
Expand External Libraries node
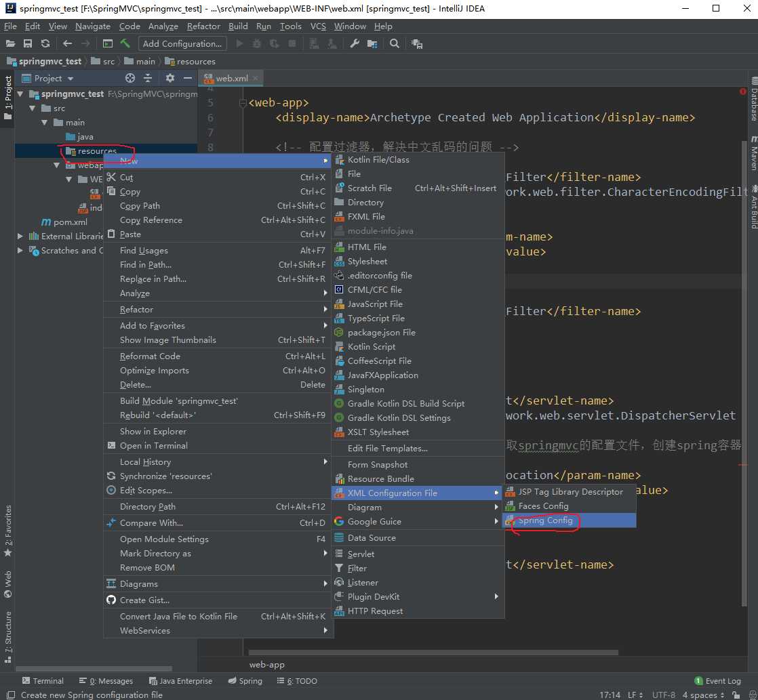(x=20, y=236)
